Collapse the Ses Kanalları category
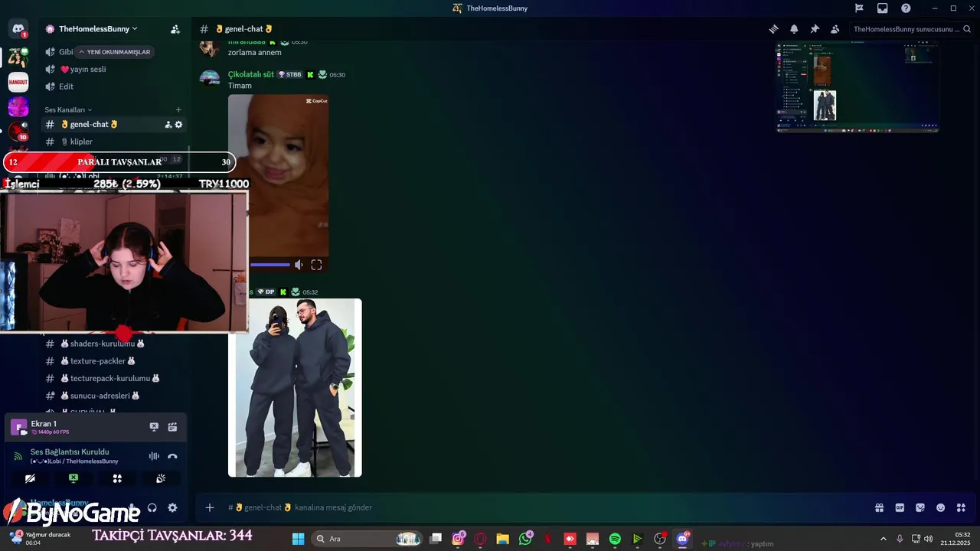Viewport: 980px width, 551px height. pos(68,109)
